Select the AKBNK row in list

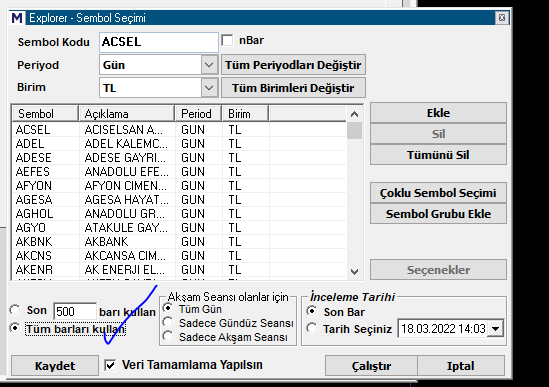179,242
